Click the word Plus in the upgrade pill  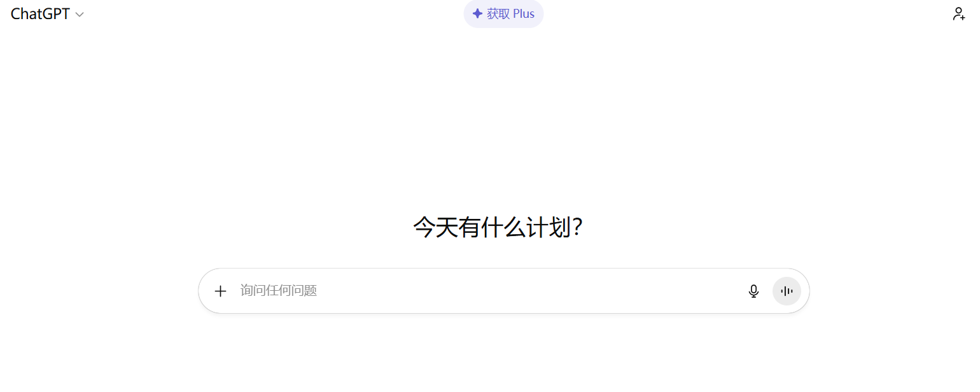523,13
